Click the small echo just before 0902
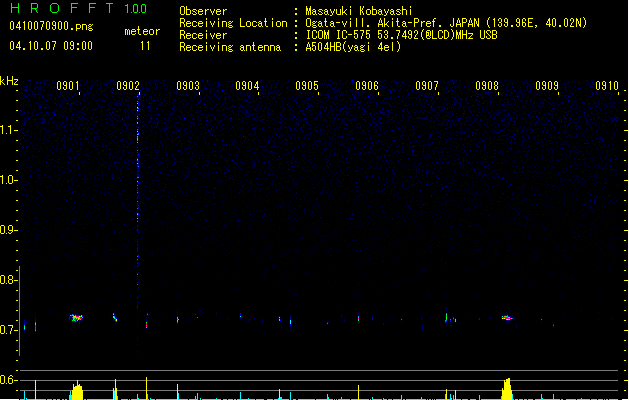The height and width of the screenshot is (400, 629). pyautogui.click(x=115, y=317)
